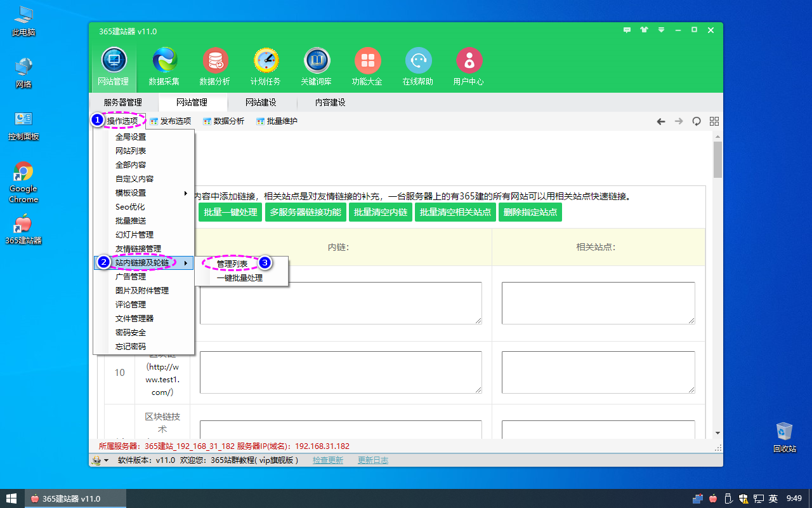Open the 数据分析 database icon in top toolbar
Viewport: 812px width, 508px height.
pyautogui.click(x=215, y=67)
